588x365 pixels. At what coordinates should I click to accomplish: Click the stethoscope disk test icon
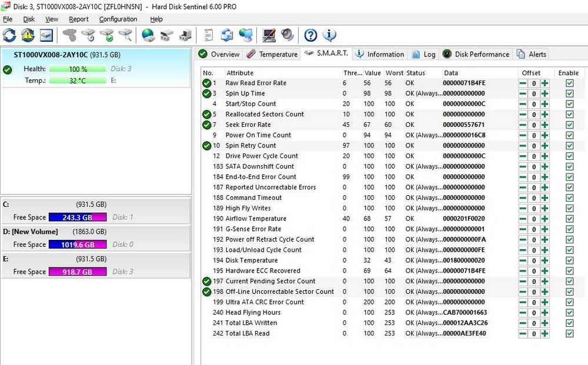pos(70,35)
